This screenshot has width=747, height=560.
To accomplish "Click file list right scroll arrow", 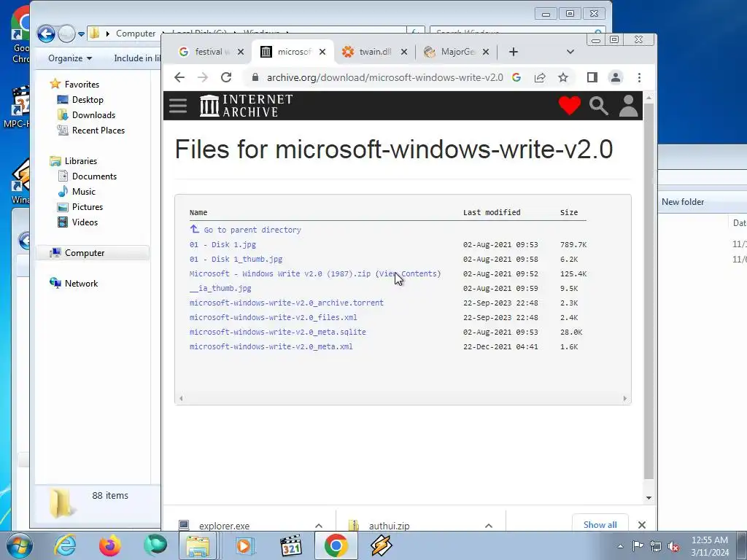I will [x=624, y=399].
